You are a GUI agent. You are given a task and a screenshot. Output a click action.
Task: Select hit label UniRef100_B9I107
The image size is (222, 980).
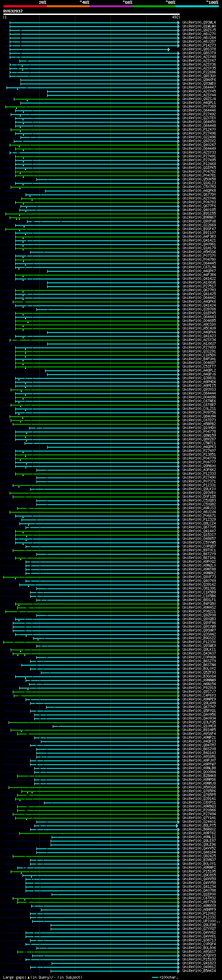199,233
